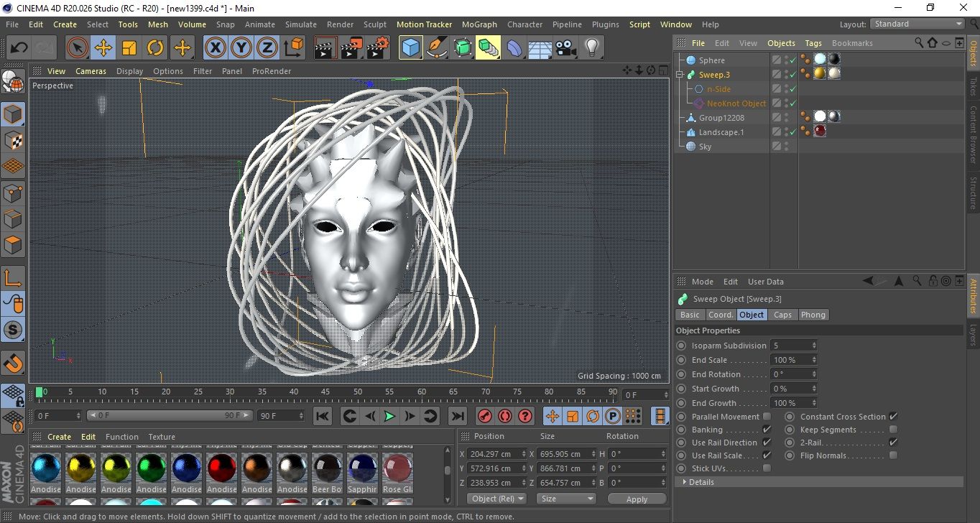Screen dimensions: 980x523
Task: Open the Object (Rel) coordinate dropdown
Action: (x=496, y=499)
